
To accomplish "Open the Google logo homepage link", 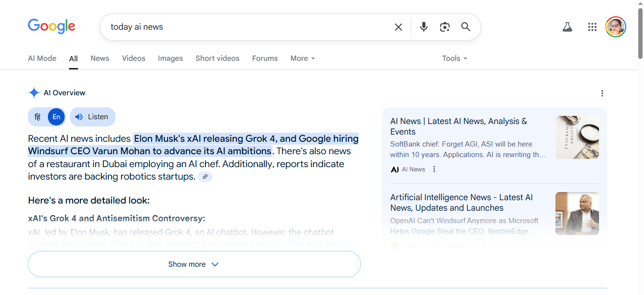I will (x=52, y=26).
